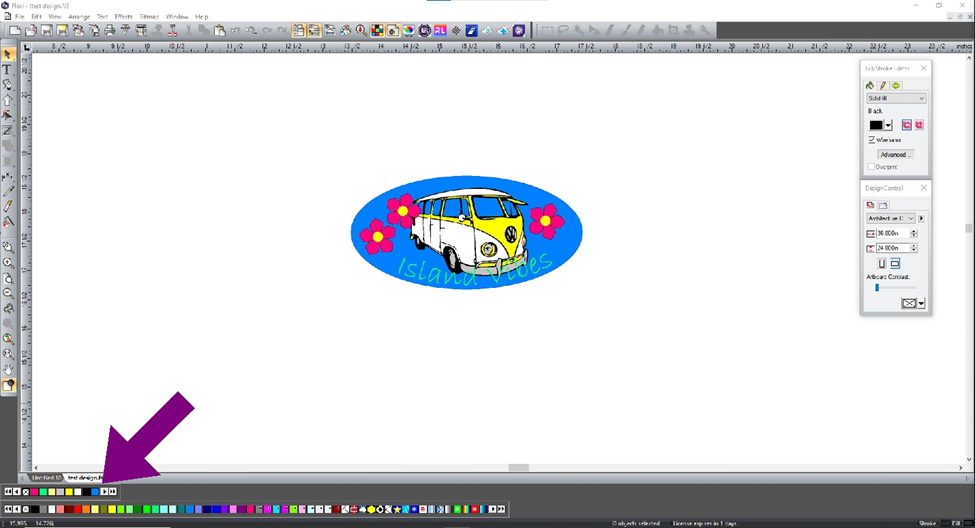This screenshot has width=975, height=528.
Task: Pick the blue swatch in document palette
Action: (x=95, y=492)
